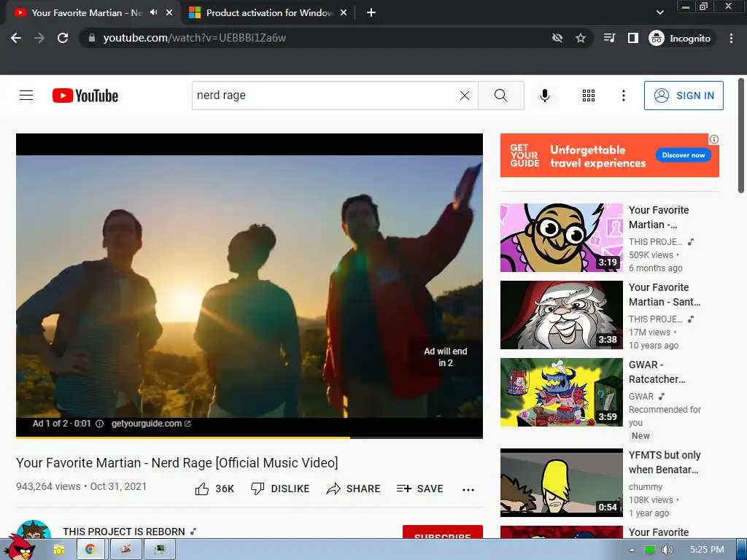Image resolution: width=747 pixels, height=560 pixels.
Task: Open the GWAR - Ratcatcher title link
Action: (657, 371)
